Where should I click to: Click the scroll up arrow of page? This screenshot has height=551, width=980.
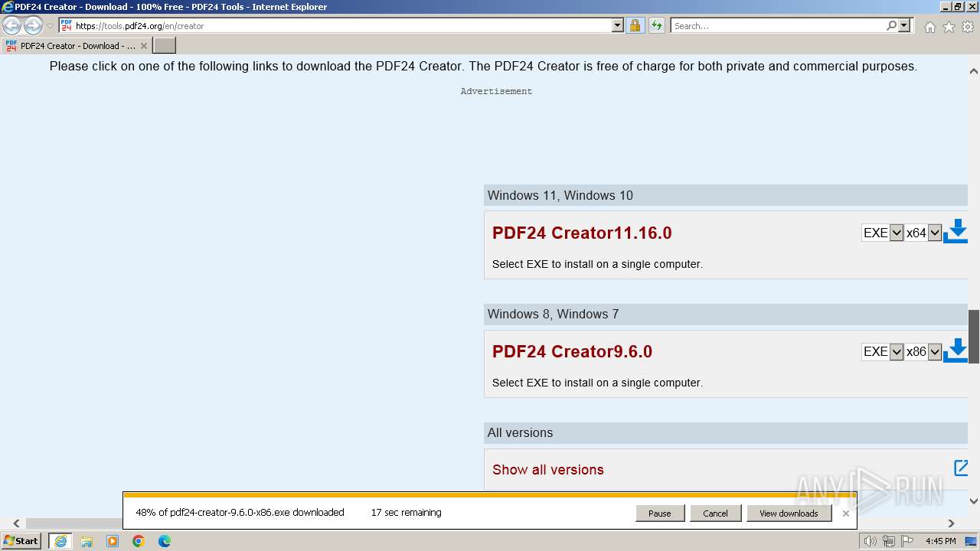click(x=974, y=71)
